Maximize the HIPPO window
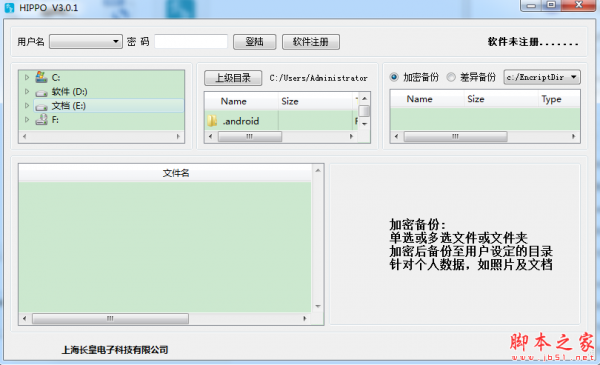This screenshot has height=365, width=600. (x=551, y=5)
